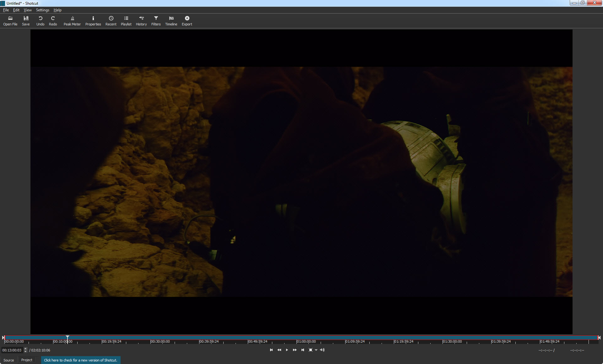Play the video
Viewport: 603px width, 364px height.
click(287, 350)
